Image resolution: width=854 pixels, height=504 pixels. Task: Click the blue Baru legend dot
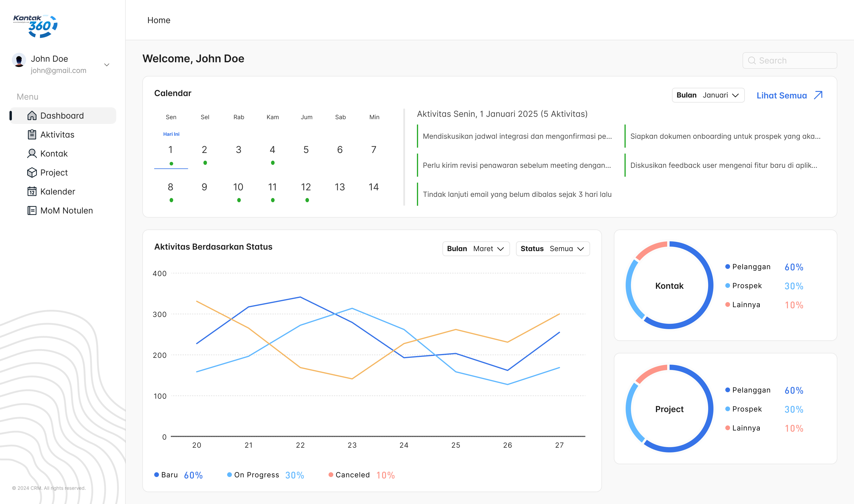(x=157, y=474)
